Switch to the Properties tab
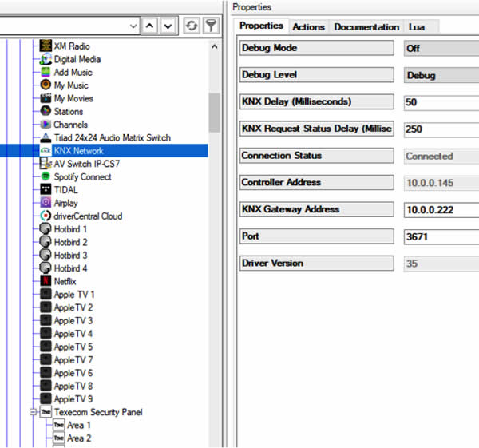Viewport: 479px width, 448px height. [x=262, y=26]
